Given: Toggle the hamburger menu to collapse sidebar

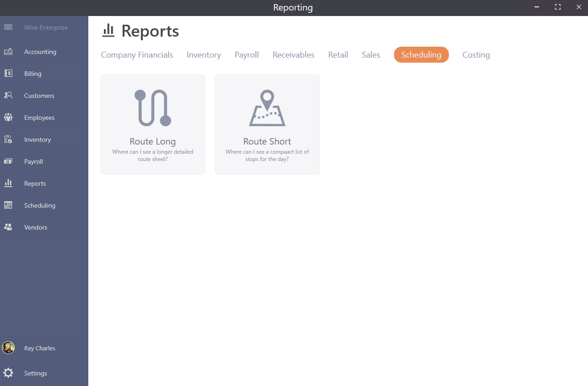Looking at the screenshot, I should (x=8, y=27).
